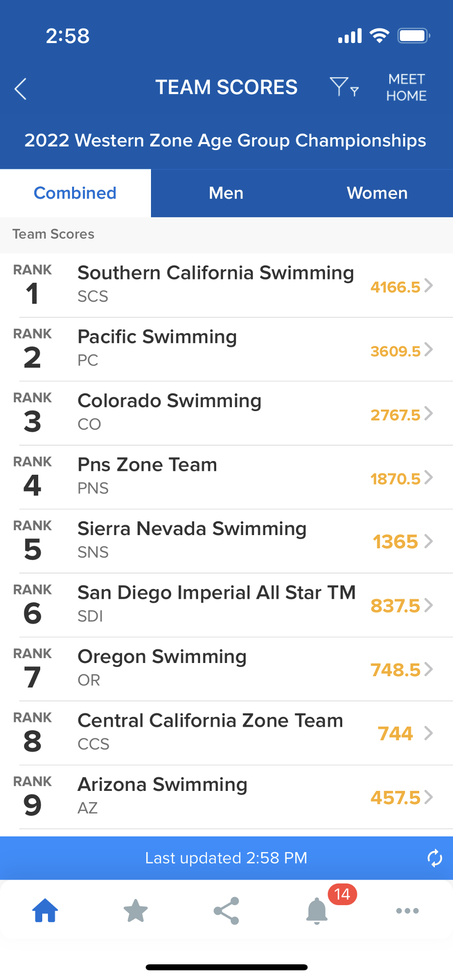Viewport: 453px width, 980px height.
Task: Switch to the Men tab
Action: pyautogui.click(x=226, y=193)
